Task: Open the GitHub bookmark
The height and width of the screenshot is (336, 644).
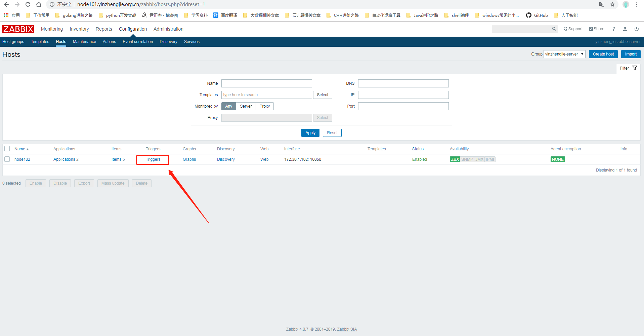Action: tap(537, 15)
